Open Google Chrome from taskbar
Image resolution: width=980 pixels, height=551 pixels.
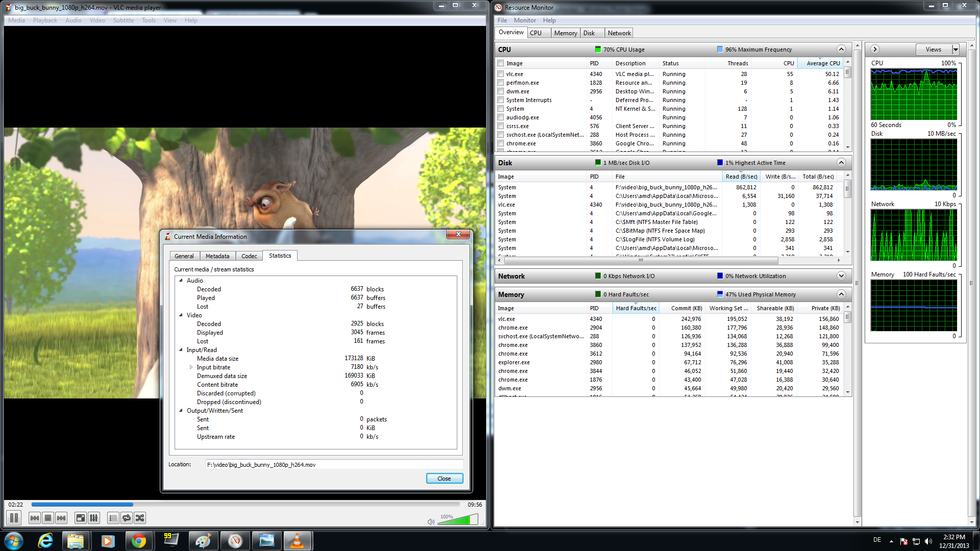pos(139,541)
